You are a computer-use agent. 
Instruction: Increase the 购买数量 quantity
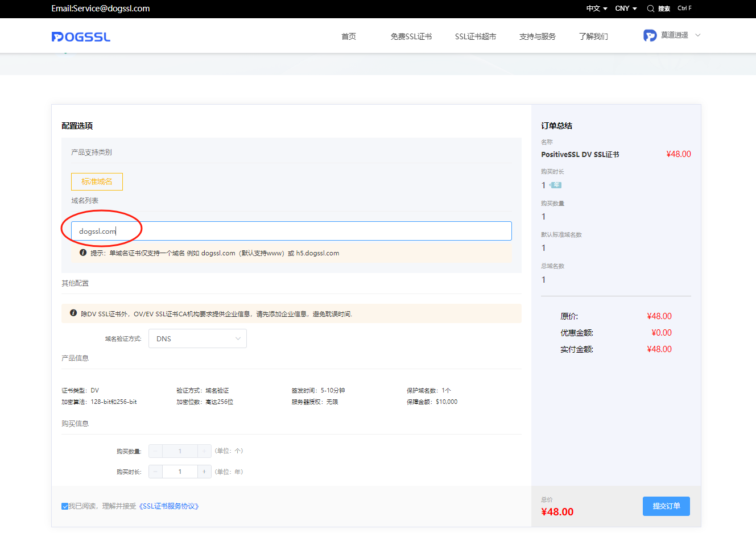pyautogui.click(x=204, y=451)
